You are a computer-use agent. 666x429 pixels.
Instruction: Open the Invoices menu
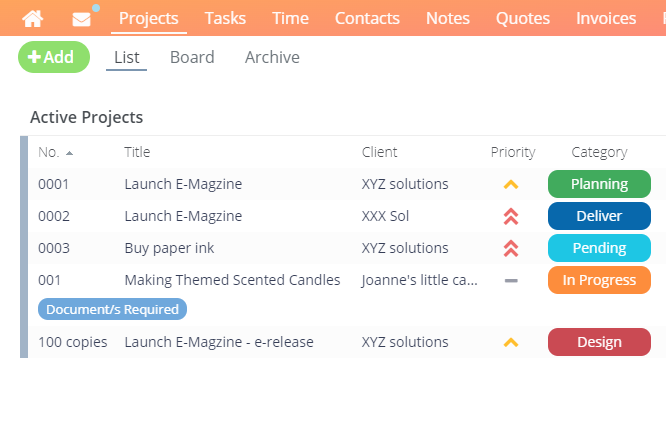click(x=606, y=18)
